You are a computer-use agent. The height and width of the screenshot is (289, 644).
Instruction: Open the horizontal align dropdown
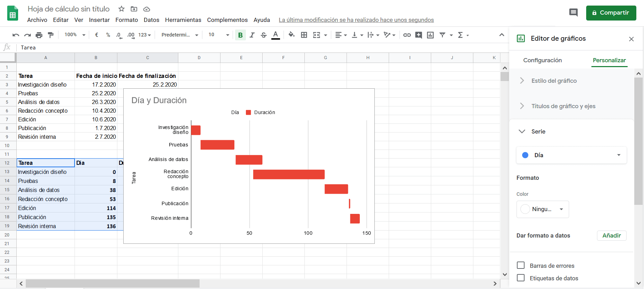pyautogui.click(x=341, y=35)
